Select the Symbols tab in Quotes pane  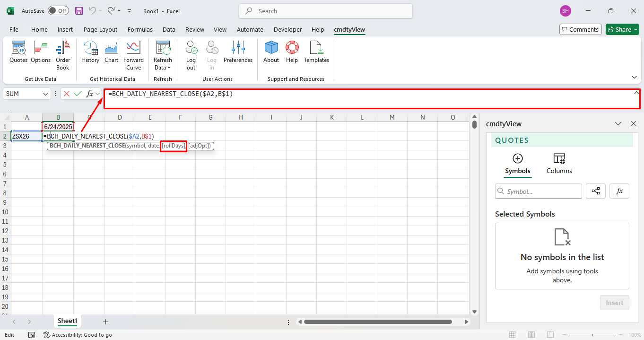tap(518, 164)
